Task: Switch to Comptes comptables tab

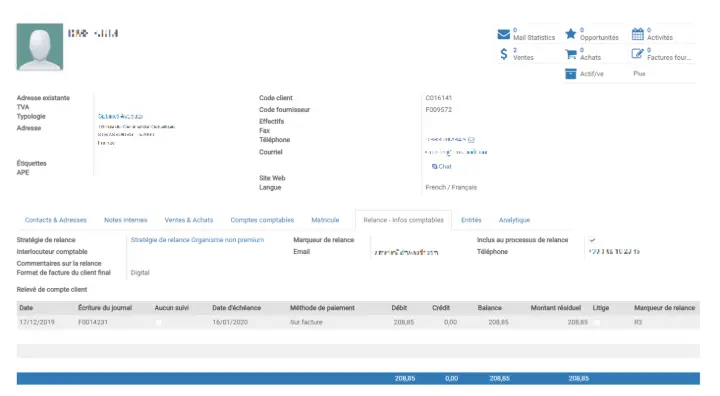Action: 262,220
